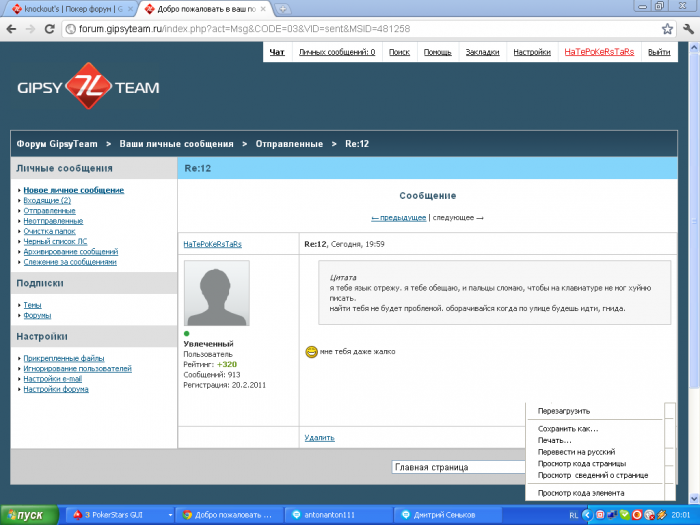This screenshot has height=525, width=700.
Task: Click the browser forward arrow
Action: 30,29
